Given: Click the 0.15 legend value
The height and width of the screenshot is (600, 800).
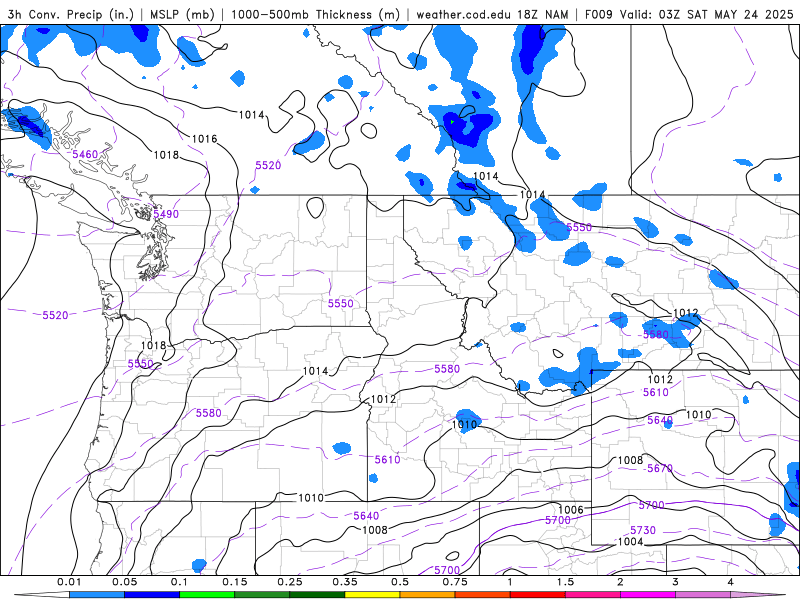Looking at the screenshot, I should coord(235,582).
